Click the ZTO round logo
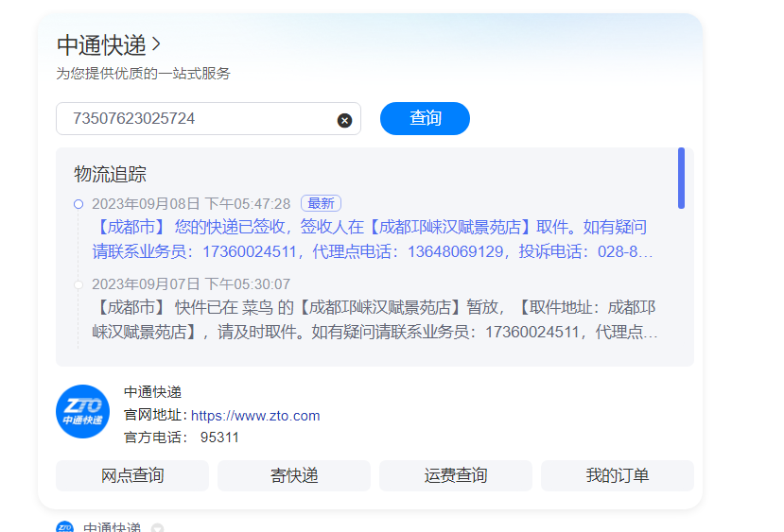The height and width of the screenshot is (532, 784). coord(82,412)
